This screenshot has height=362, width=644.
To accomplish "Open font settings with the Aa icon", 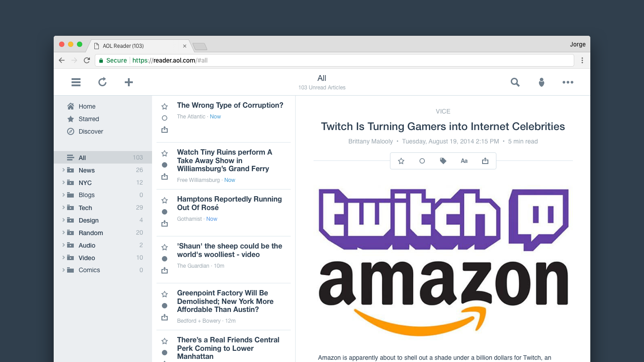I will click(464, 161).
